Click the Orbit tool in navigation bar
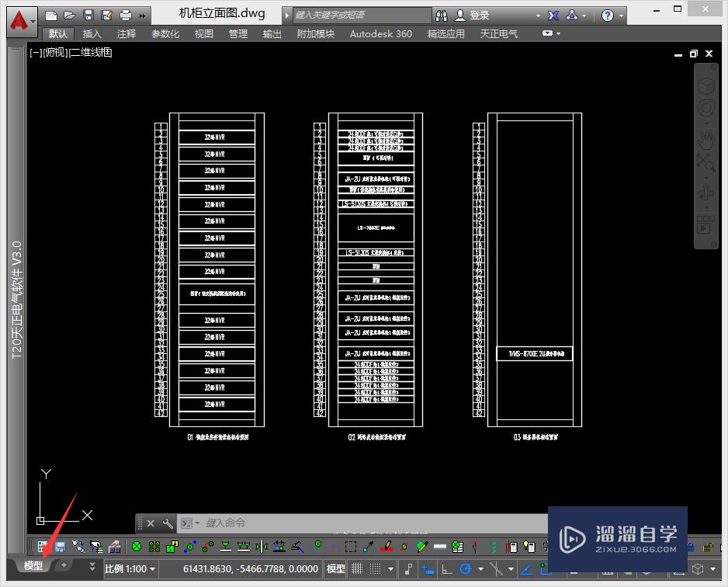The width and height of the screenshot is (728, 587). [705, 192]
